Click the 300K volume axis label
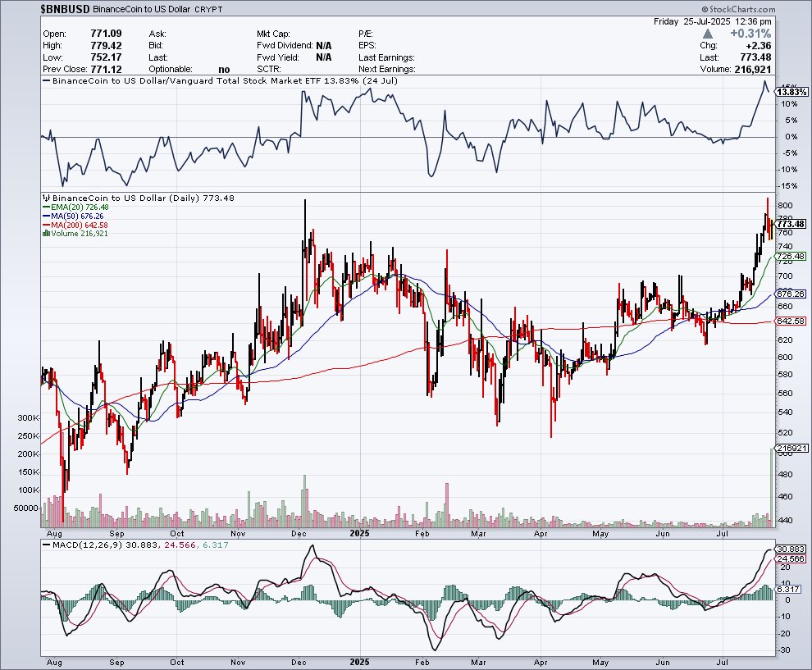This screenshot has height=670, width=812. pos(29,418)
